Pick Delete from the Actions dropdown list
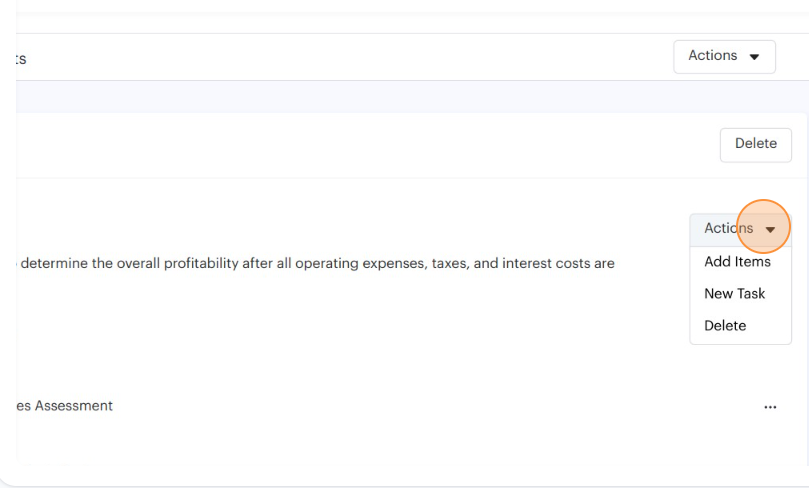The height and width of the screenshot is (488, 809). pyautogui.click(x=725, y=326)
